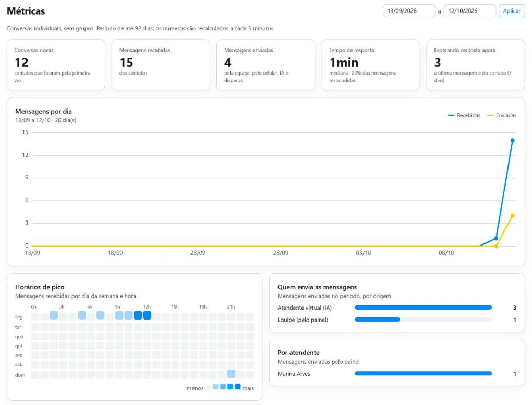Click the Atendente virtual (IA) label

305,308
